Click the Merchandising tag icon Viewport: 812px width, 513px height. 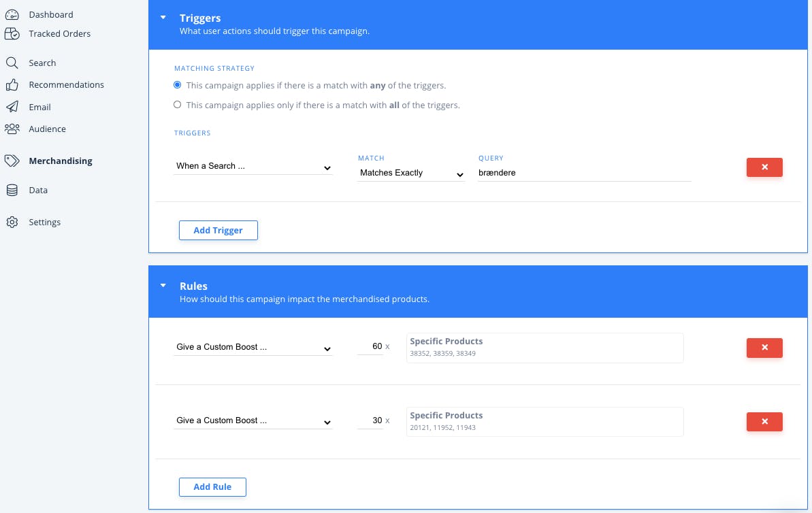pos(12,161)
